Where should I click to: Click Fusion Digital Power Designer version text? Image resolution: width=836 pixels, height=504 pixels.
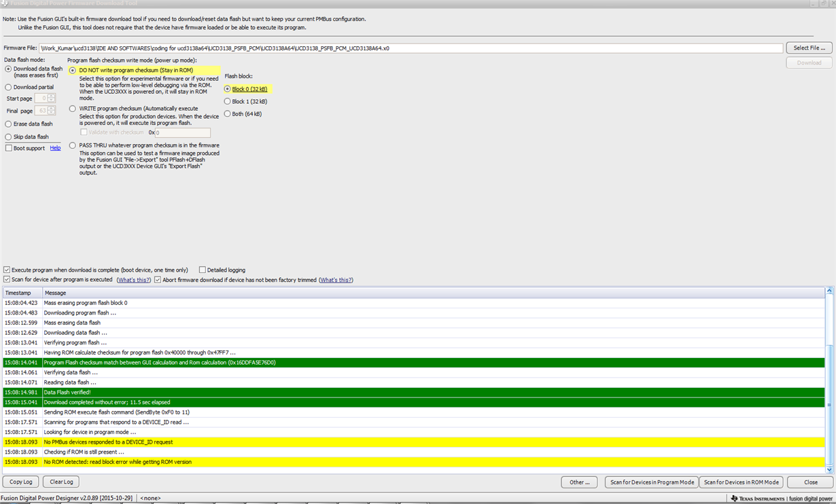[x=68, y=498]
